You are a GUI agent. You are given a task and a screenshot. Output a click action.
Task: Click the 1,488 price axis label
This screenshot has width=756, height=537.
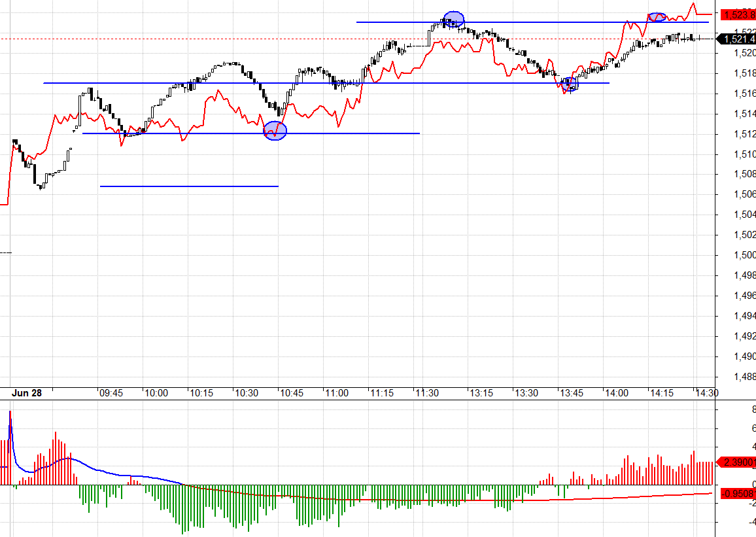coord(744,377)
